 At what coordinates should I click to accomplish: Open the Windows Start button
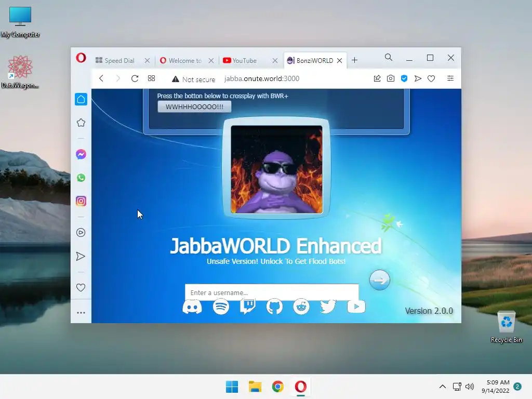232,387
